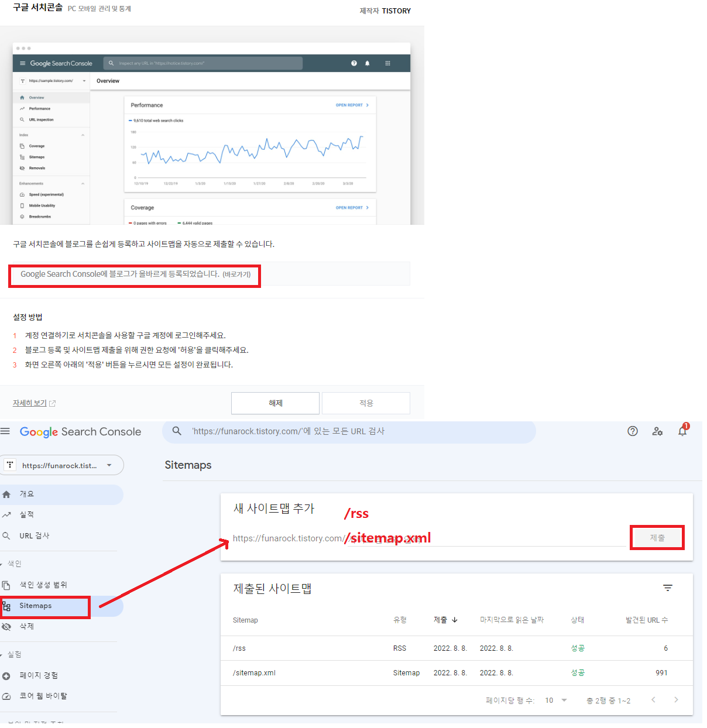Click the 발견된 URL 수 column header
The image size is (707, 728).
647,620
